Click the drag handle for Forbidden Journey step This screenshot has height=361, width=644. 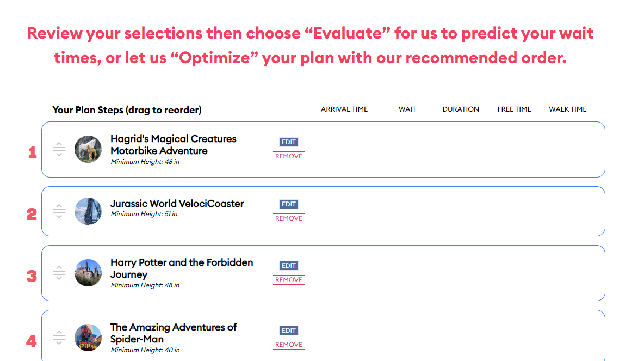pos(59,273)
